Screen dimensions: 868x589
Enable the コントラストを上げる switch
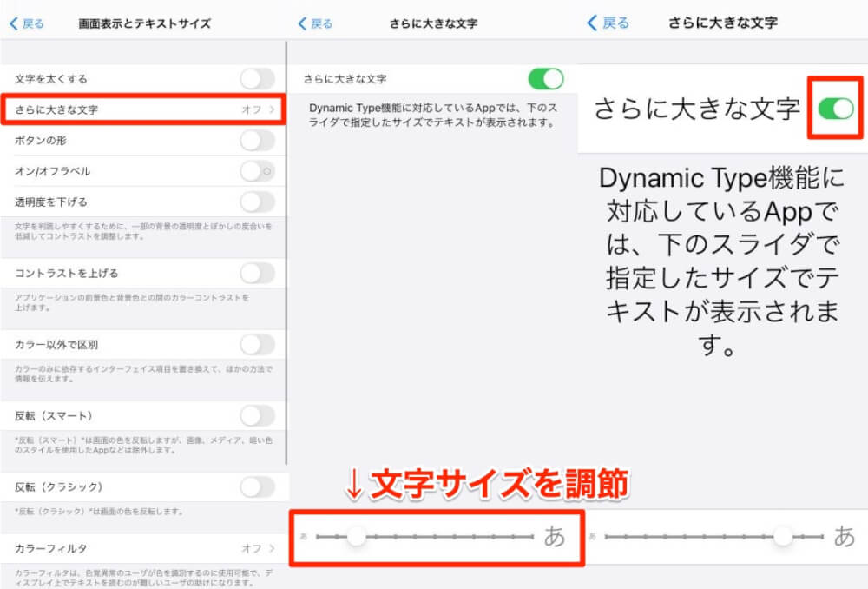point(257,271)
